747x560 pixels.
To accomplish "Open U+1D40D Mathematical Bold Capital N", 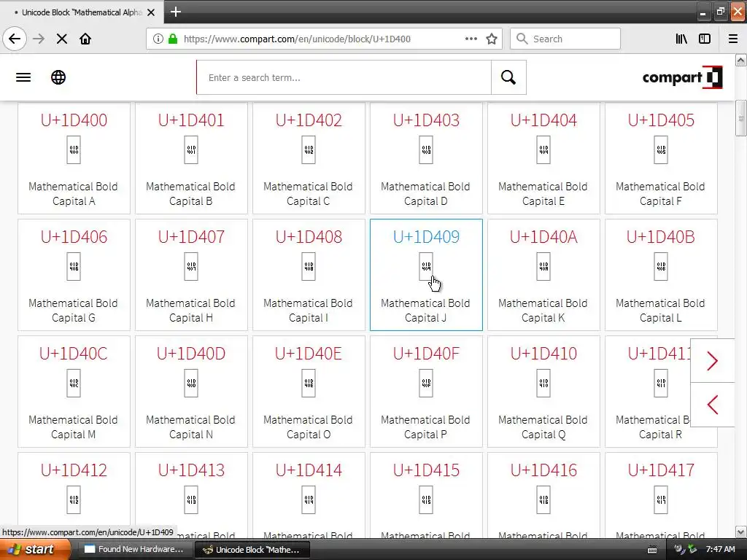I will [x=191, y=392].
